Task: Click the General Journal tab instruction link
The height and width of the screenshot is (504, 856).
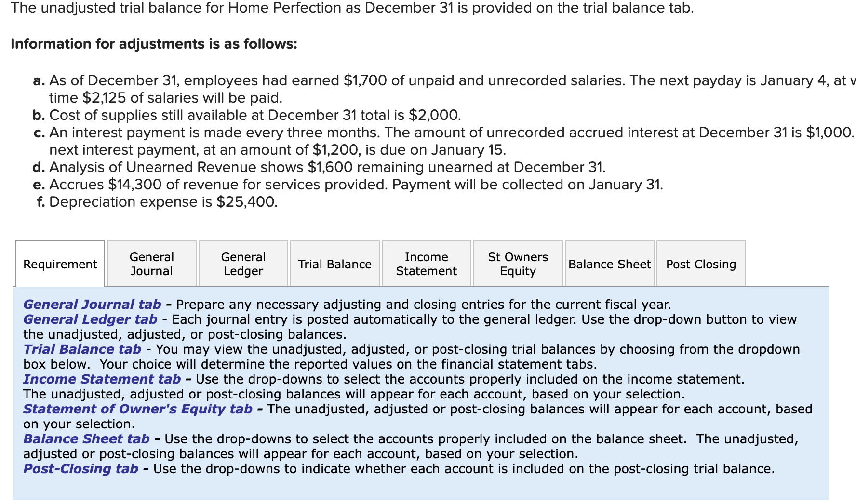Action: [x=92, y=304]
